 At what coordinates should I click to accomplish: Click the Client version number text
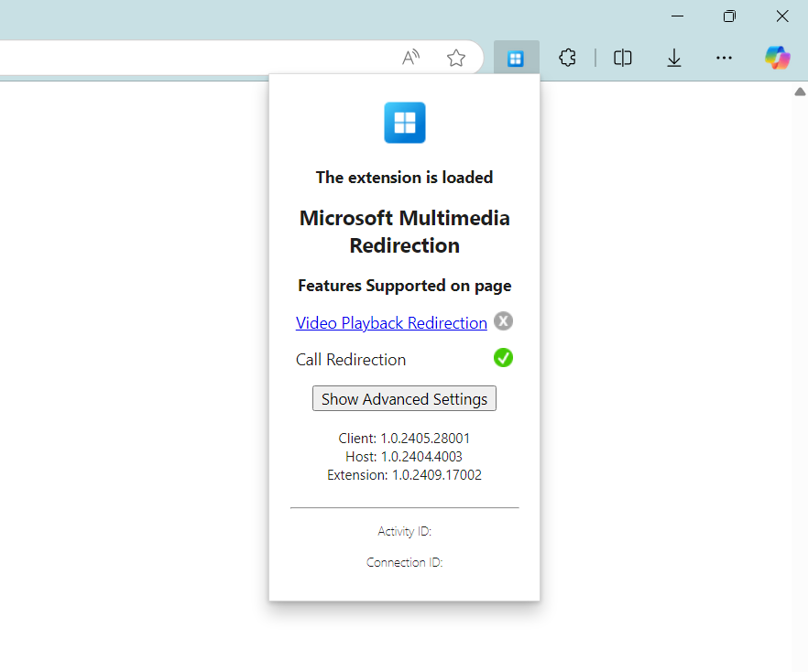click(x=404, y=439)
